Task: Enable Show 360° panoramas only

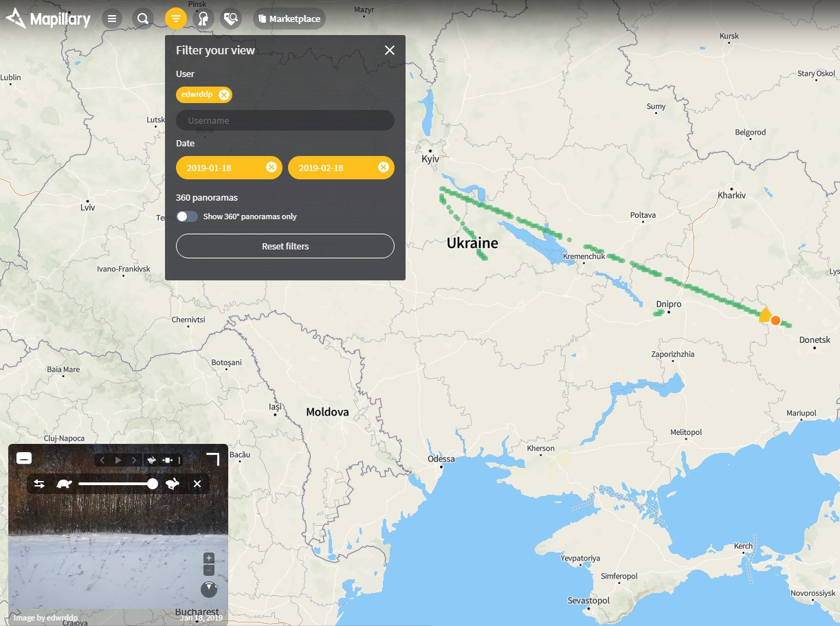Action: (187, 216)
